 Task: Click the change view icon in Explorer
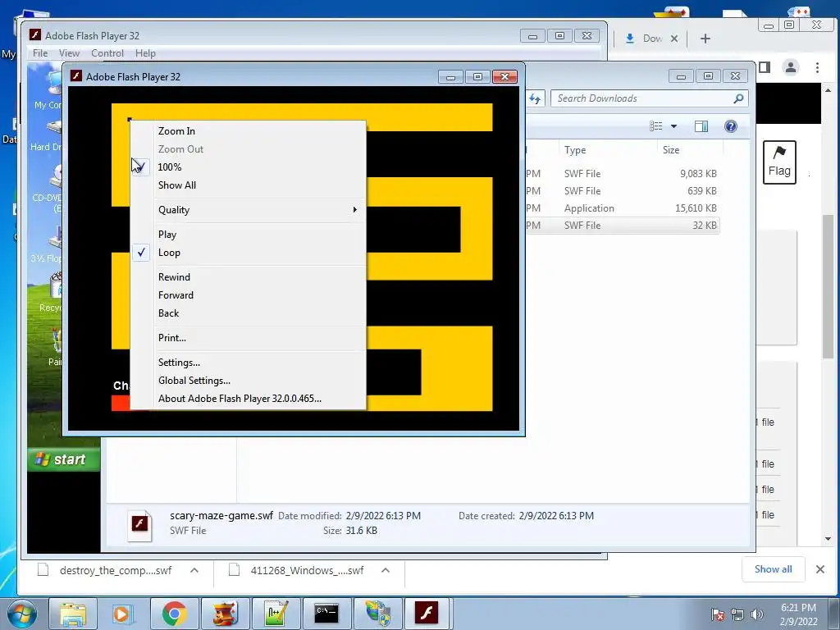[x=655, y=126]
